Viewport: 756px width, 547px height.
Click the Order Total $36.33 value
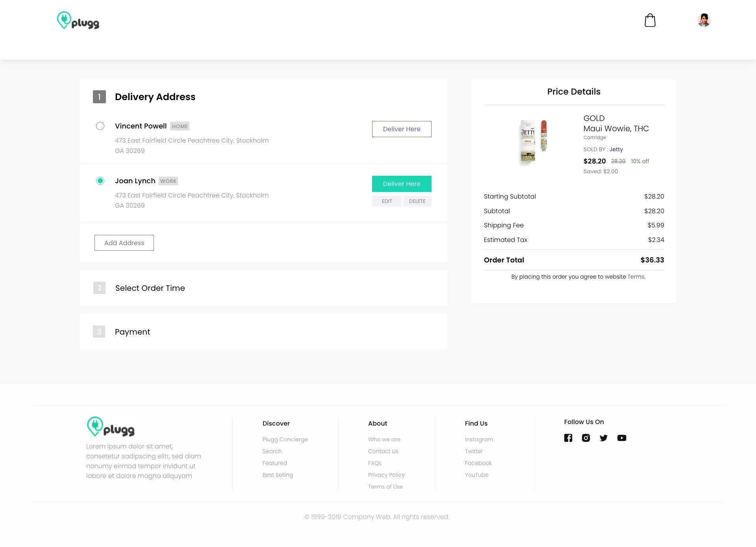[x=652, y=260]
